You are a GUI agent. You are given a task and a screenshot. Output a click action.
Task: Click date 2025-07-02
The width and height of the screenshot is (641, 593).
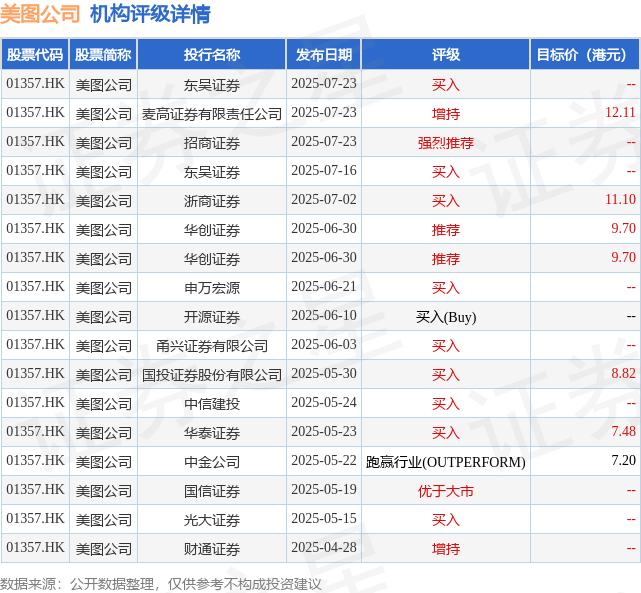324,199
